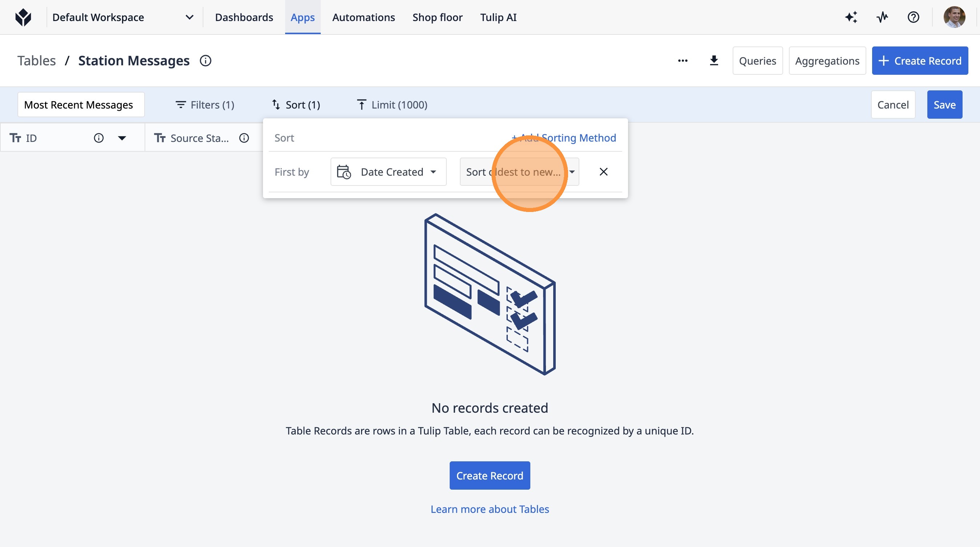
Task: Click the user profile avatar
Action: click(954, 17)
